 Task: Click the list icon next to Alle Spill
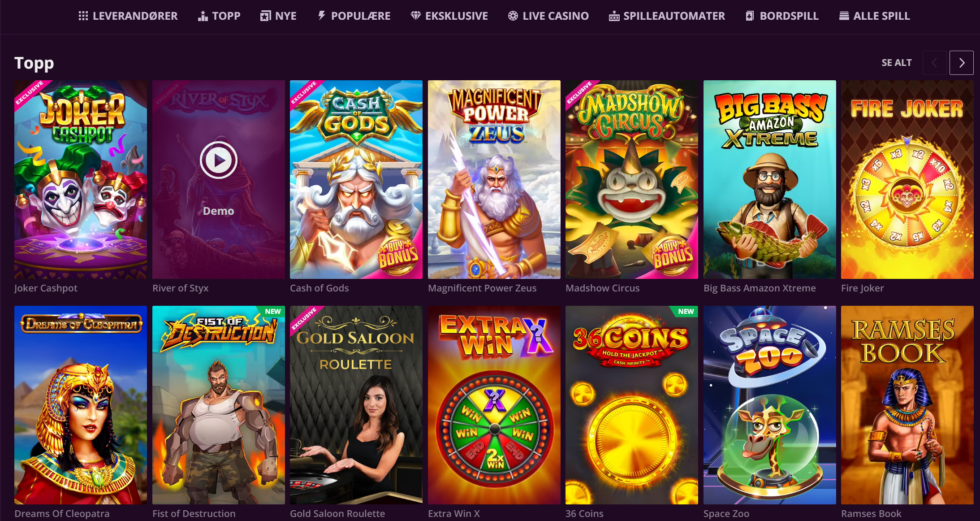pyautogui.click(x=844, y=16)
